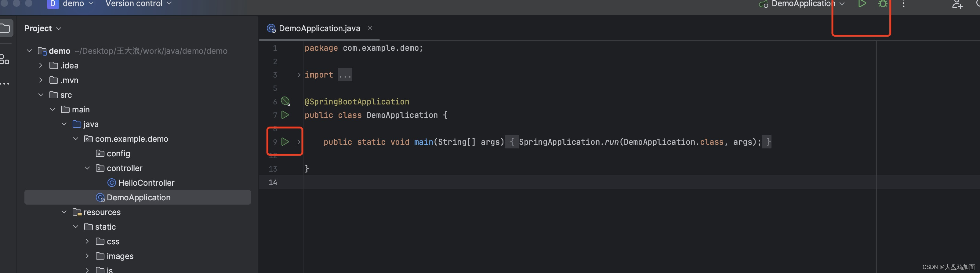Collapse the com.example.demo package

pos(76,139)
